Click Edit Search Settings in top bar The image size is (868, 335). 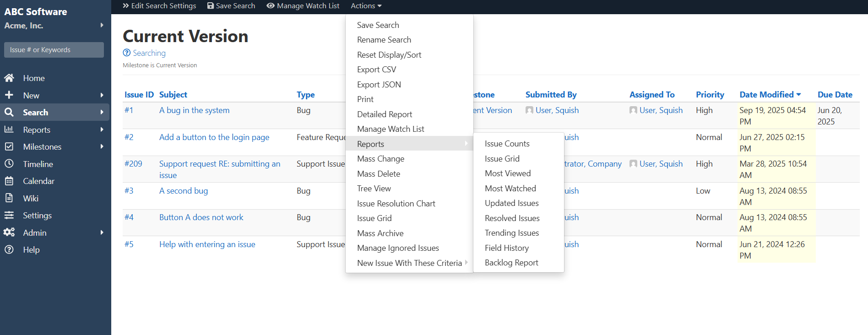tap(159, 6)
